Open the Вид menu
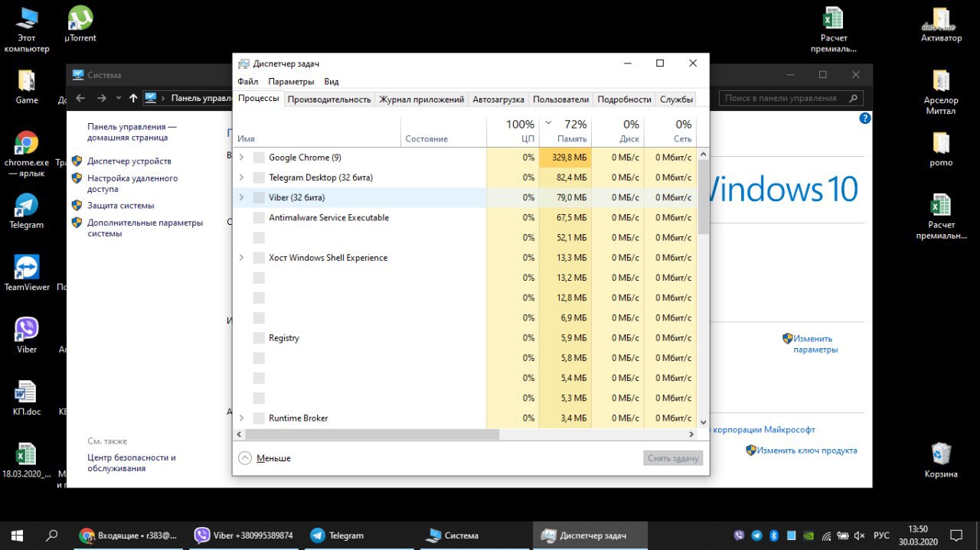 coord(331,81)
